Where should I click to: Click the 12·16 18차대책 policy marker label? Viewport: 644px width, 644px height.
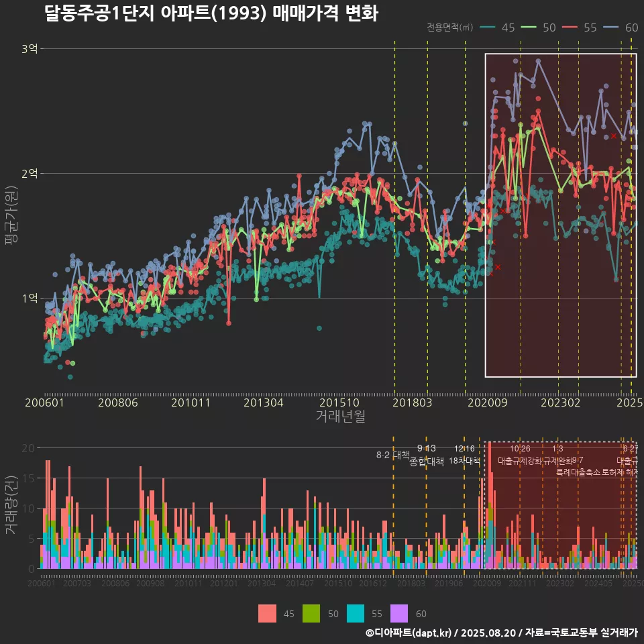464,455
